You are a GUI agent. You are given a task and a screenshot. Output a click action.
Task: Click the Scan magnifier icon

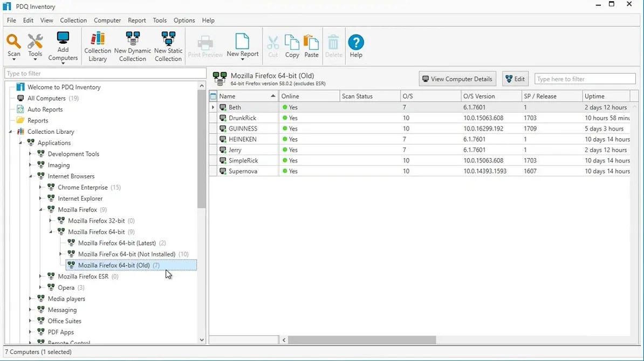[13, 41]
